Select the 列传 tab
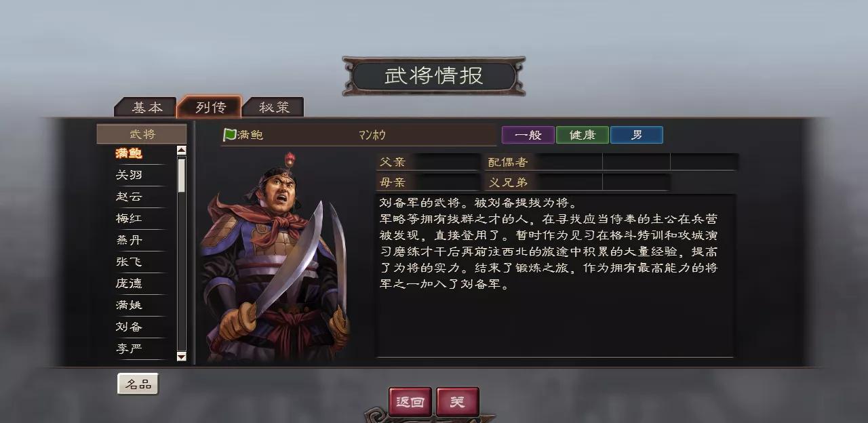The height and width of the screenshot is (423, 868). (x=210, y=106)
